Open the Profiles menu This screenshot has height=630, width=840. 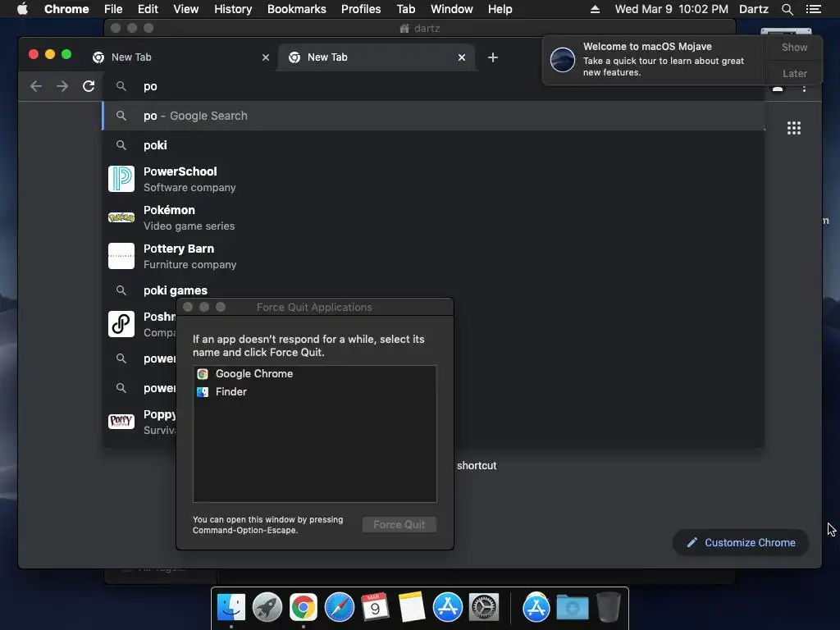(361, 9)
